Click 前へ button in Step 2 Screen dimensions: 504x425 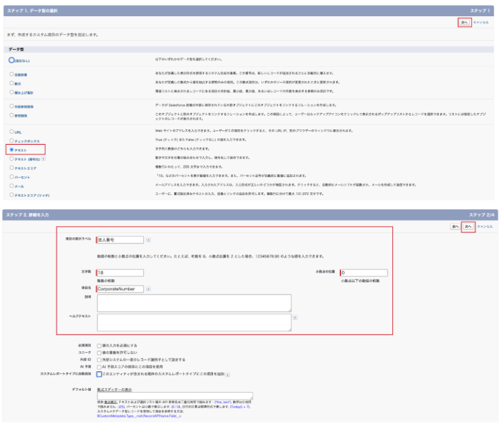(x=455, y=227)
